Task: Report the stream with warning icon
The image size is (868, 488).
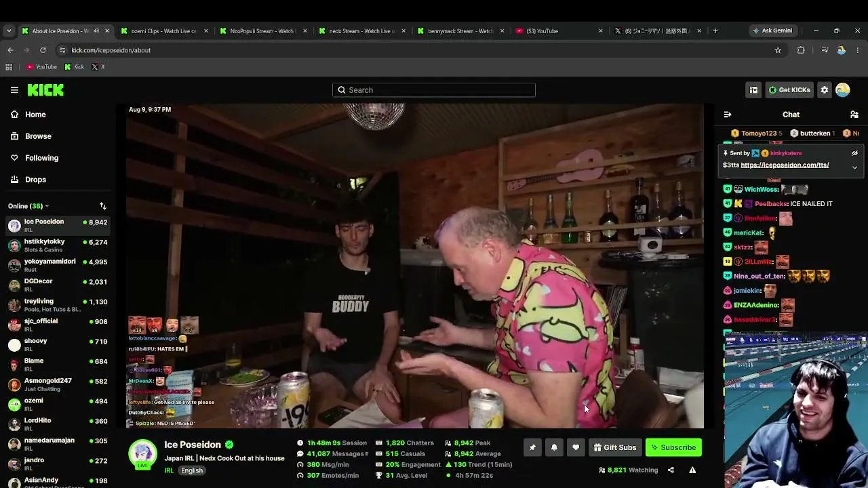Action: pyautogui.click(x=692, y=470)
